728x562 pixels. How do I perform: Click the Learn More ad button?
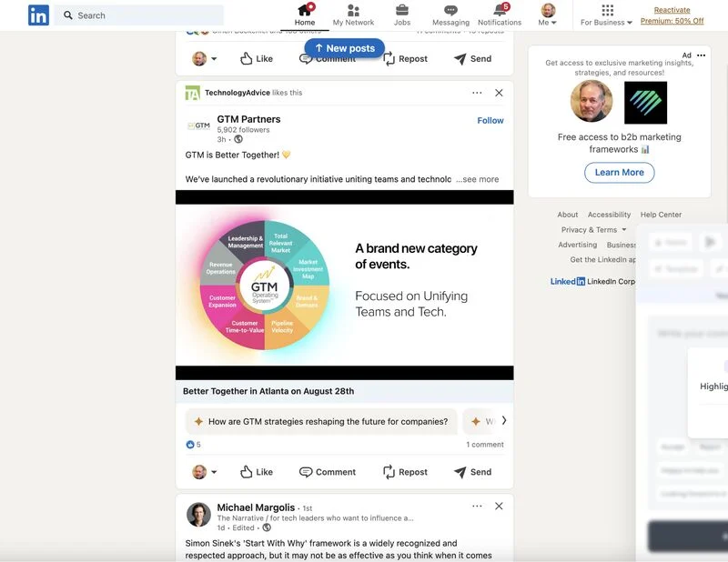(620, 172)
